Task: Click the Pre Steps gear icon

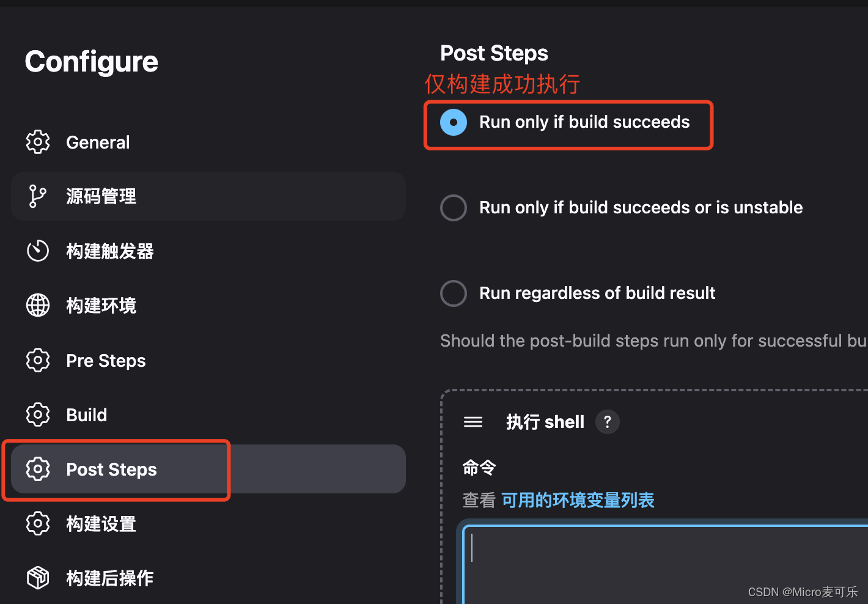Action: tap(38, 360)
